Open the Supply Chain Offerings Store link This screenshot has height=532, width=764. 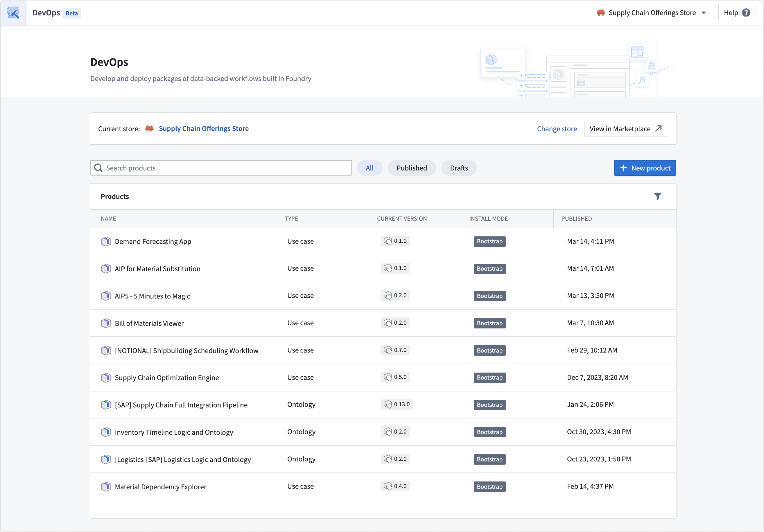tap(204, 129)
